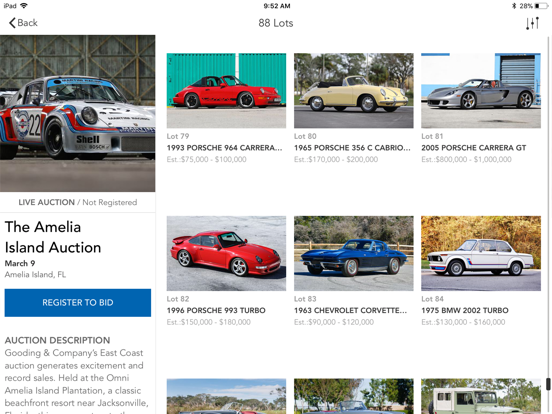Open Lot 82 red Porsche 993 photo
552x414 pixels.
click(x=226, y=253)
